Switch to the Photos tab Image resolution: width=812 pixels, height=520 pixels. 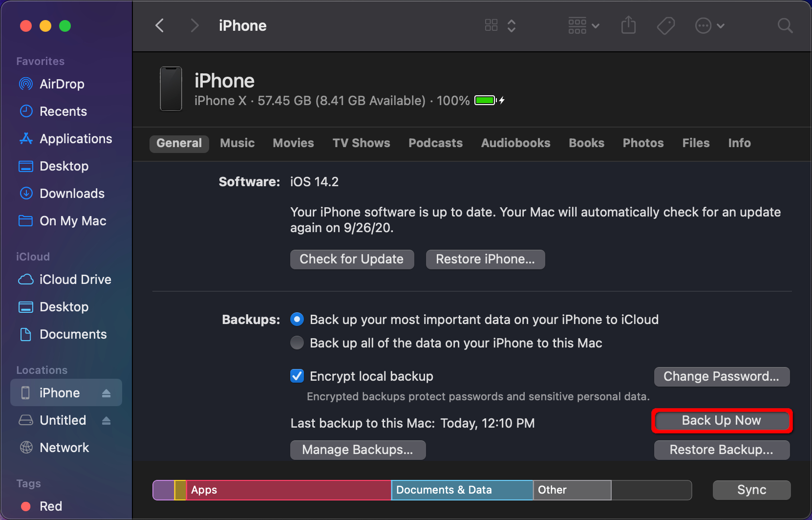[x=643, y=143]
